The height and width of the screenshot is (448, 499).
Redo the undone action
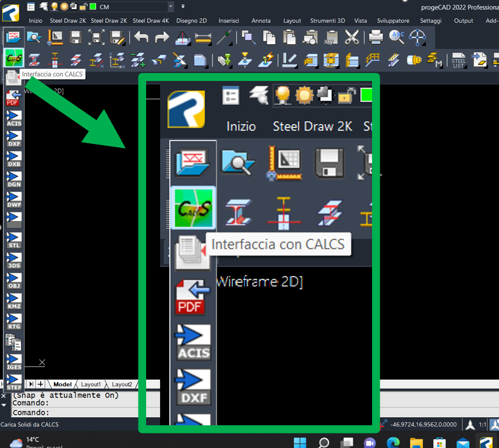pos(162,37)
